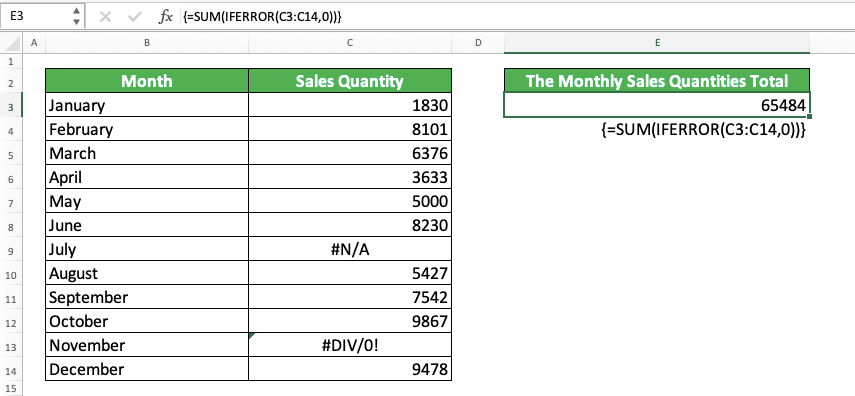Select the #N/A error cell
The height and width of the screenshot is (396, 855).
click(x=350, y=249)
